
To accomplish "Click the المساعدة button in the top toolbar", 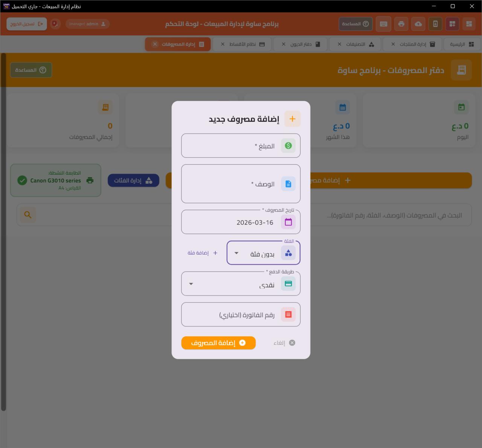I will pyautogui.click(x=355, y=24).
